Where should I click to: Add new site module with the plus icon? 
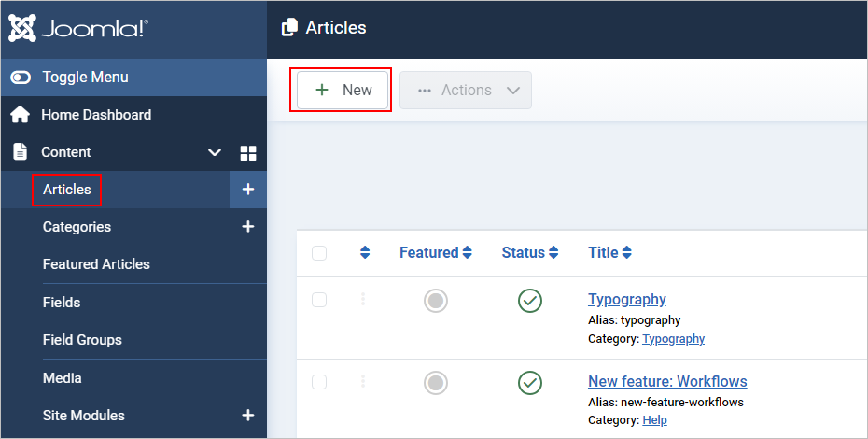(248, 415)
